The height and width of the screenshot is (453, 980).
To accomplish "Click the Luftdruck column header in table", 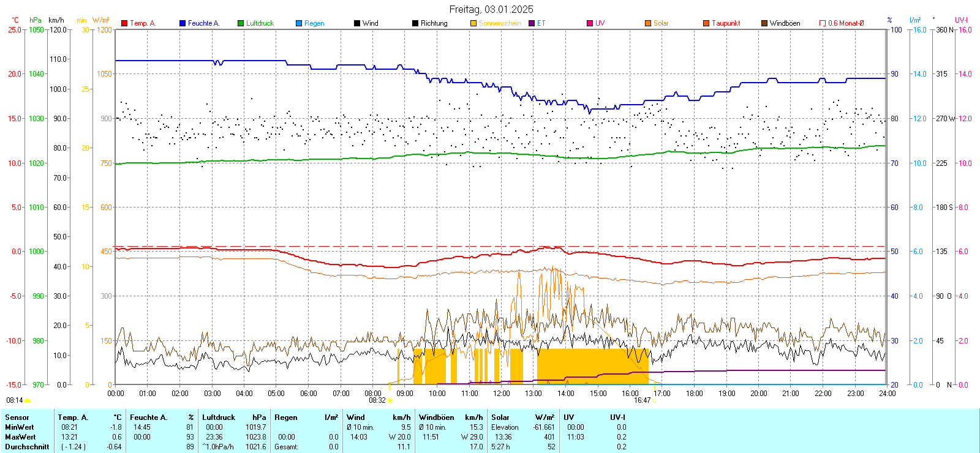I will tap(219, 417).
